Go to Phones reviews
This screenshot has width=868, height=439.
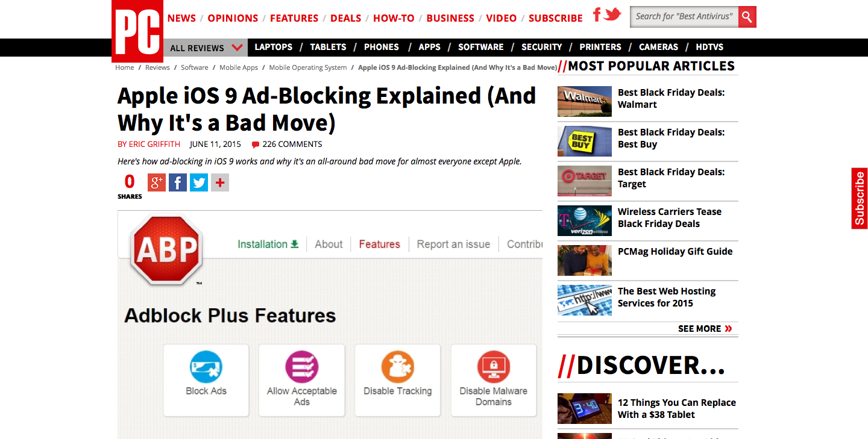click(382, 47)
